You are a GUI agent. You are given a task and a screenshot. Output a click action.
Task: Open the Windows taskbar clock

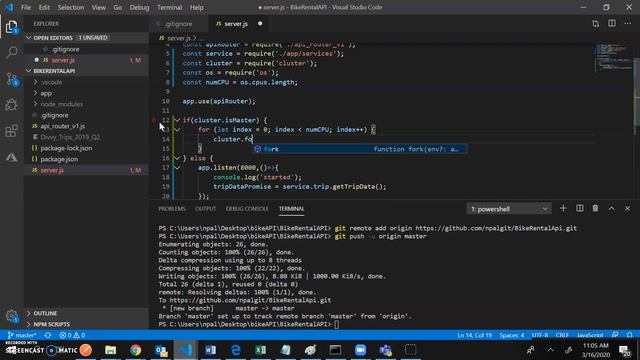tap(596, 350)
